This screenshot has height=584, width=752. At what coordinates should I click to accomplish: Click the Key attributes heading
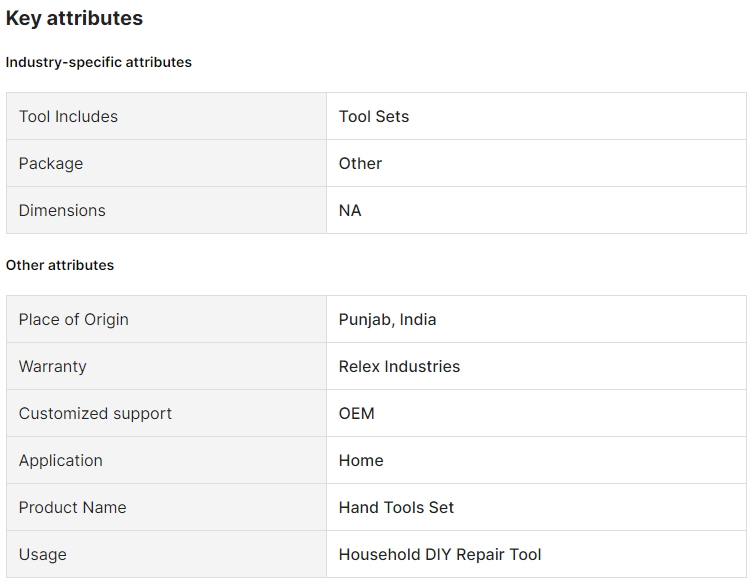(x=74, y=18)
